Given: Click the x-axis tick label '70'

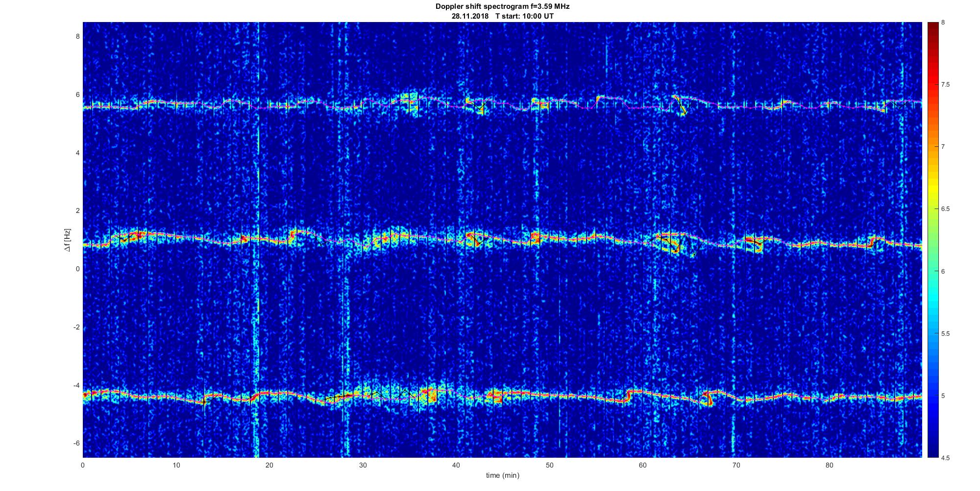Looking at the screenshot, I should pos(736,465).
